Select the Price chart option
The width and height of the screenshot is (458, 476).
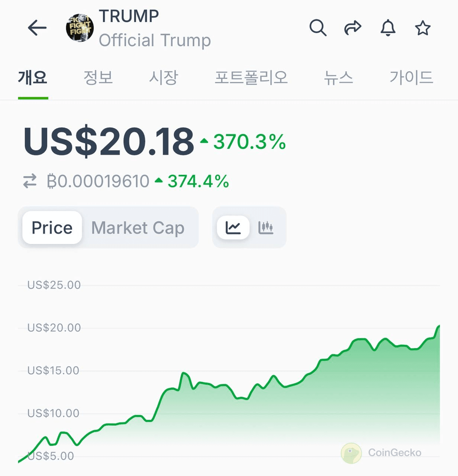coord(52,228)
